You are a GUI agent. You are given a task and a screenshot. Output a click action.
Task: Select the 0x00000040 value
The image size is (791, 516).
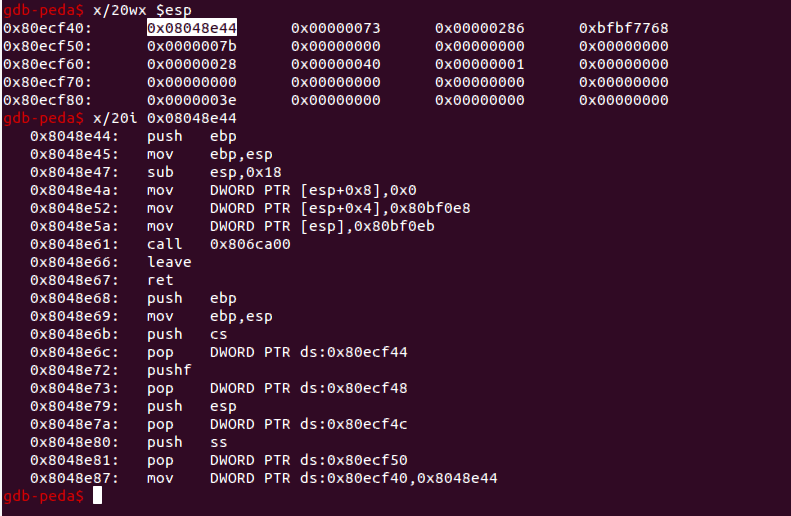point(336,64)
